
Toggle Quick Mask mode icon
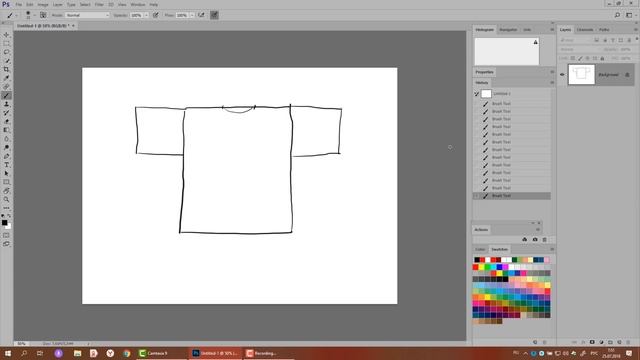point(6,236)
